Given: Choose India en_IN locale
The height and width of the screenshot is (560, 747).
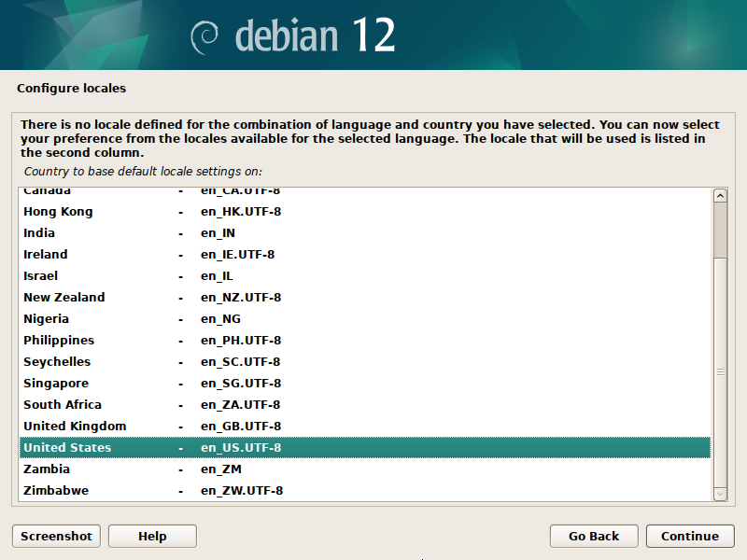Looking at the screenshot, I should point(364,233).
